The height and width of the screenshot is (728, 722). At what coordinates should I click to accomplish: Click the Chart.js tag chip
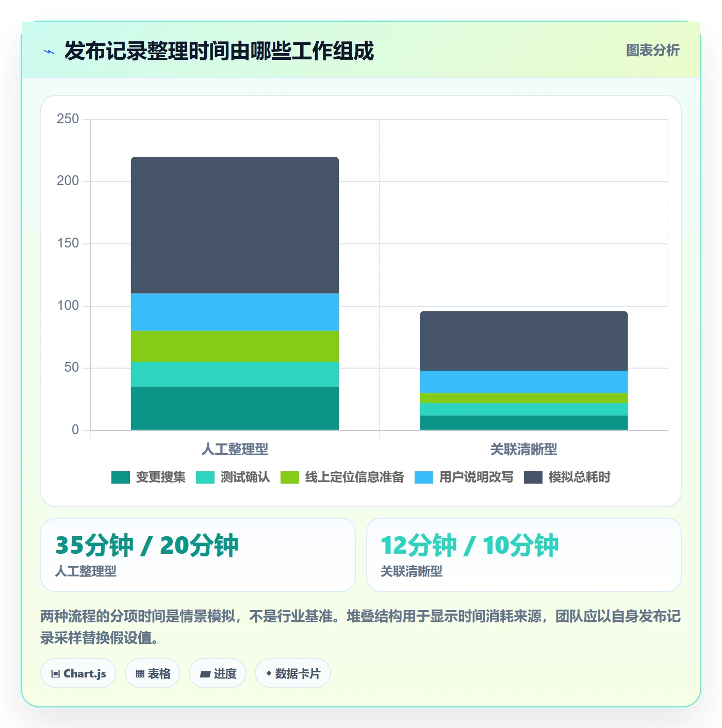click(x=78, y=673)
